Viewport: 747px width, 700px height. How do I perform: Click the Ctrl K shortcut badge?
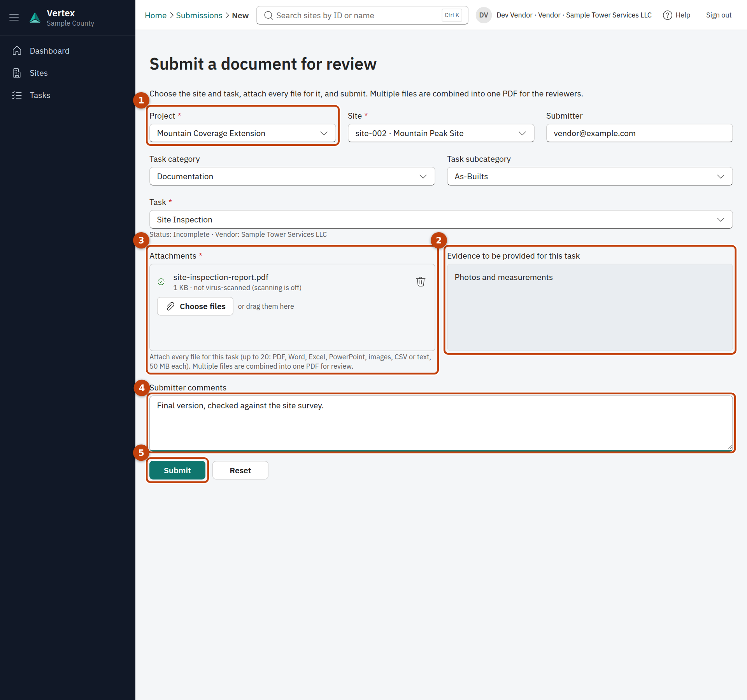click(x=452, y=15)
